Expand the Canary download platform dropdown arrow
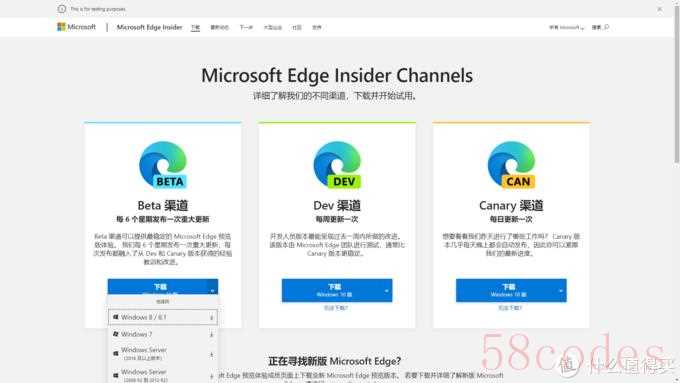680x383 pixels. (x=561, y=291)
